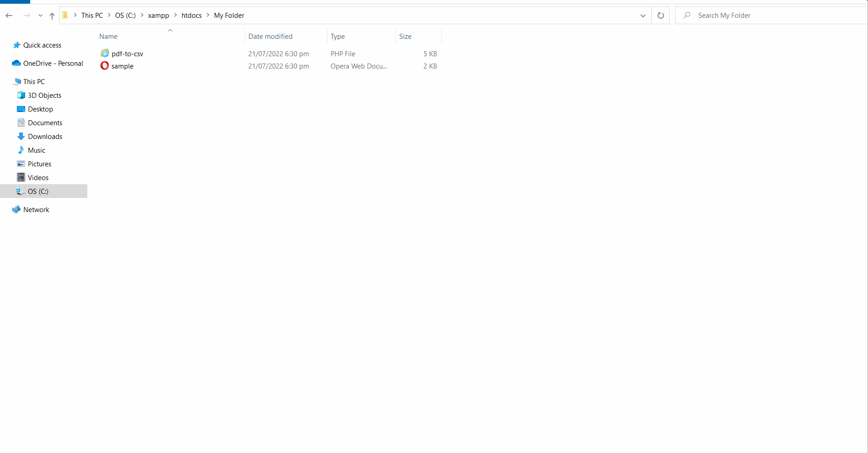Viewport: 868px width, 453px height.
Task: Open Network in navigation pane
Action: [x=36, y=210]
